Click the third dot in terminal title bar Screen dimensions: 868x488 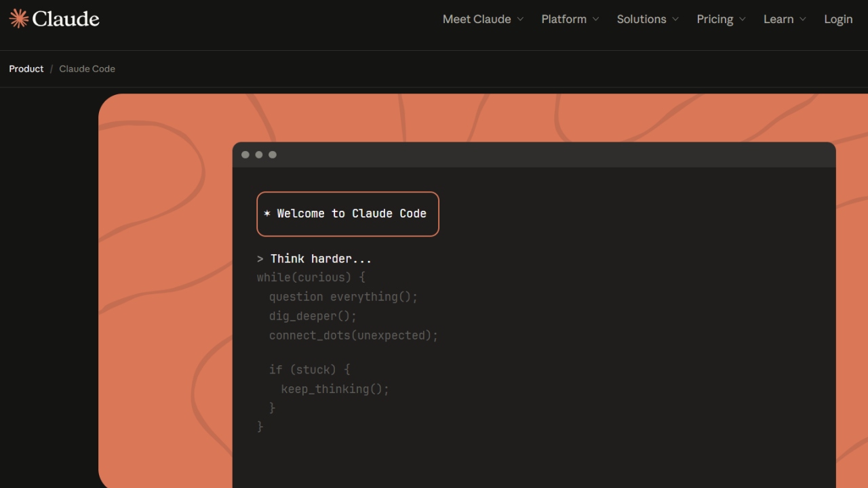click(x=273, y=155)
